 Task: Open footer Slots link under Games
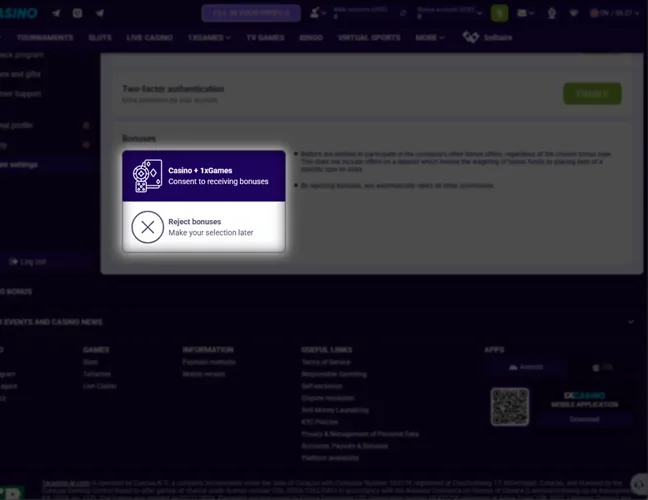[x=91, y=362]
